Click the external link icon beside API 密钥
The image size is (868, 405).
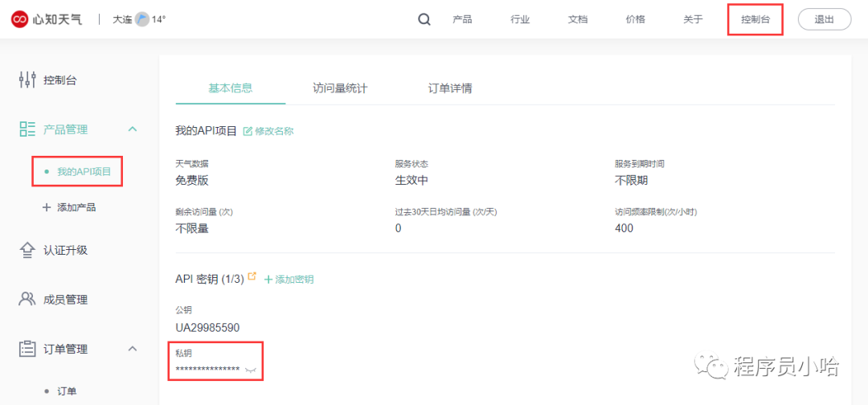(252, 277)
